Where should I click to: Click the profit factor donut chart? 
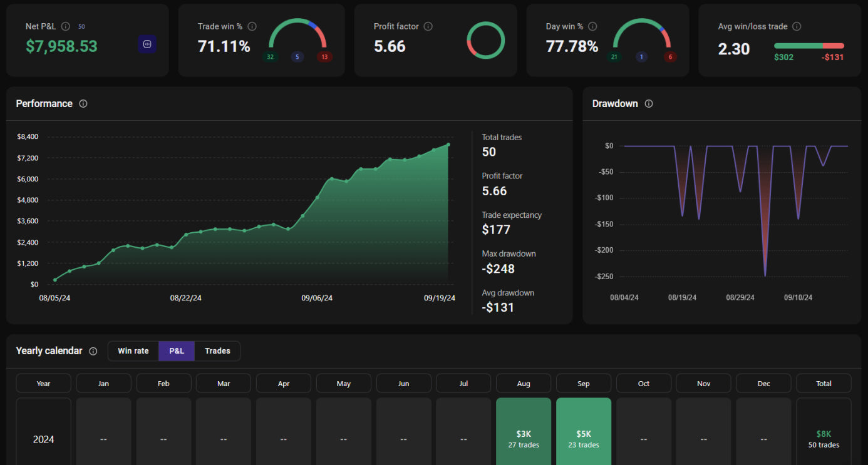485,41
